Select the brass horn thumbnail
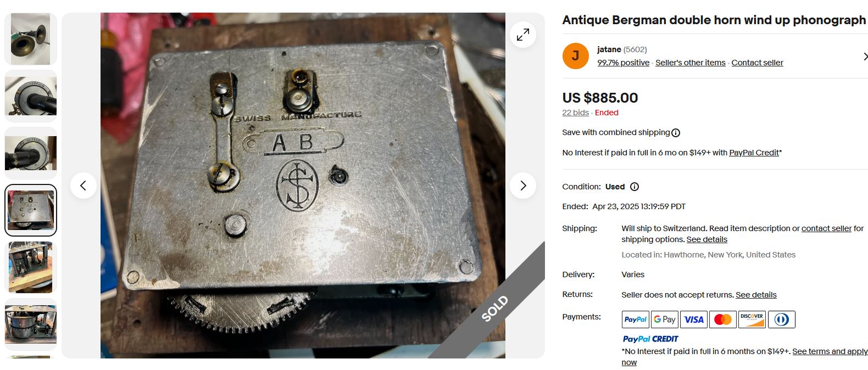 [31, 39]
